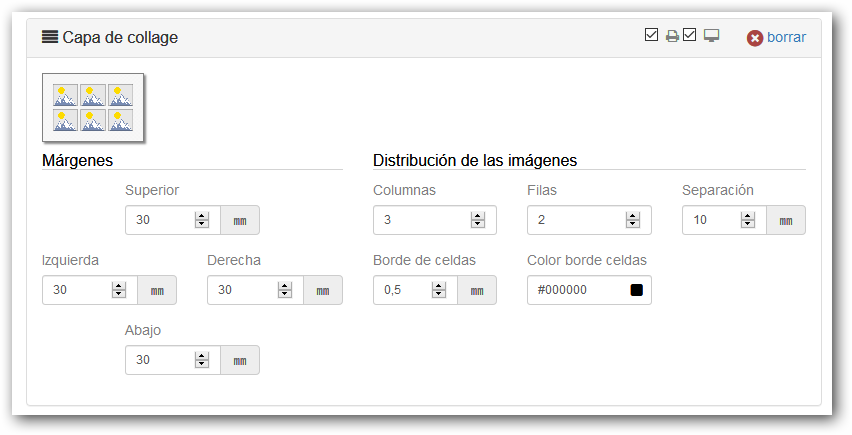Click the Color borde celdas label
852x435 pixels.
(x=587, y=261)
